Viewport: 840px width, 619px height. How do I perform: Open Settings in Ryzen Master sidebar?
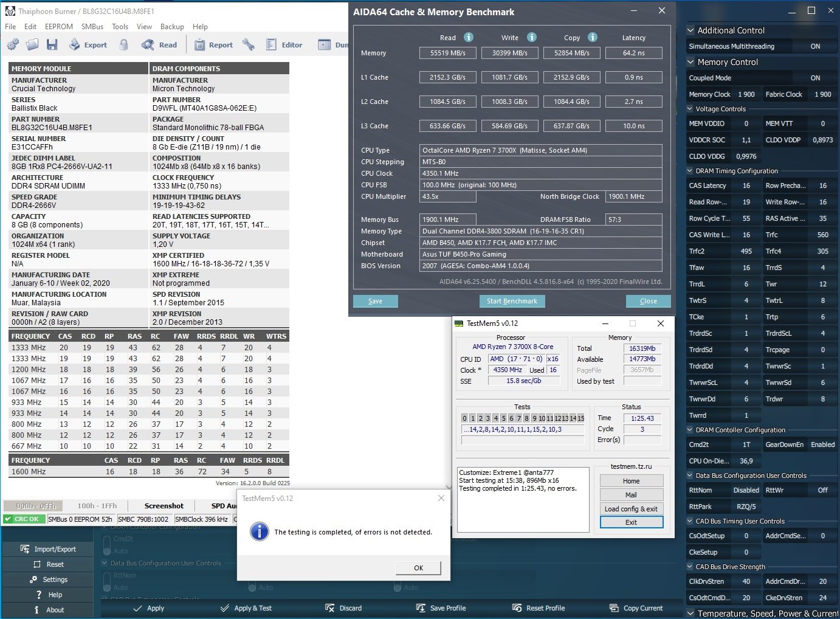tap(49, 579)
